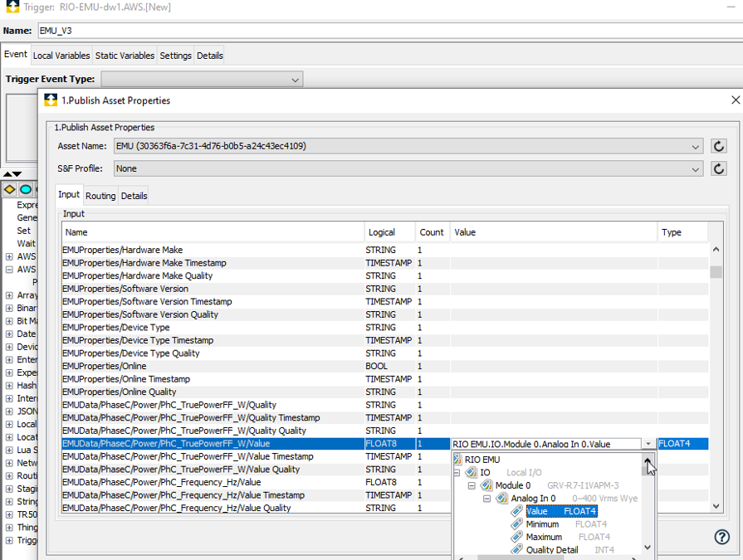Screen dimensions: 743x560
Task: Click the tag icon beside Maximum
Action: (516, 537)
